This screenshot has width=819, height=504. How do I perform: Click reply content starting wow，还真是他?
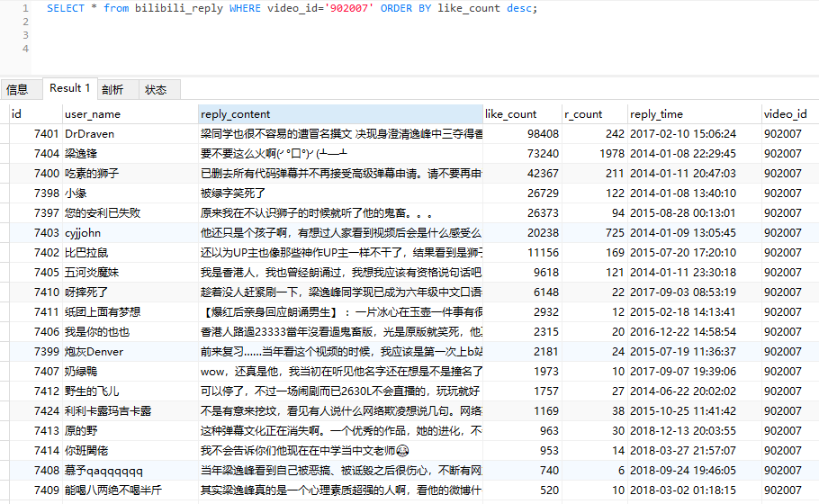[x=340, y=372]
